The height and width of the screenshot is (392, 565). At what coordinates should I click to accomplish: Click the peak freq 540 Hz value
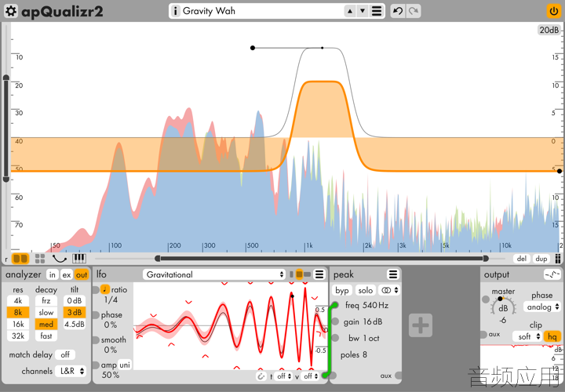pos(375,306)
